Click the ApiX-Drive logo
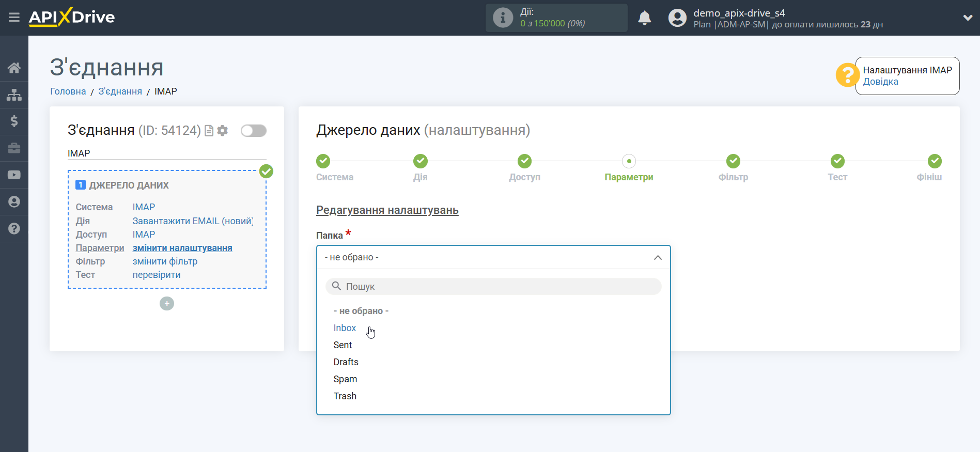 point(72,17)
